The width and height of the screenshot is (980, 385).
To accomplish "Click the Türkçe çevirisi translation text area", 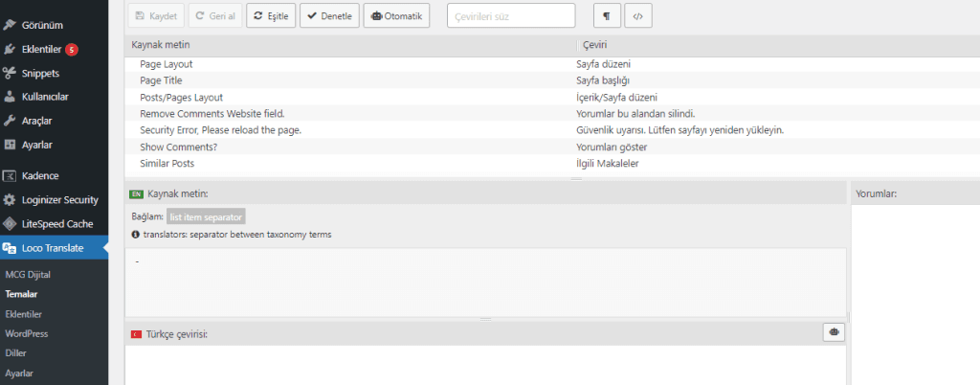I will 486,365.
